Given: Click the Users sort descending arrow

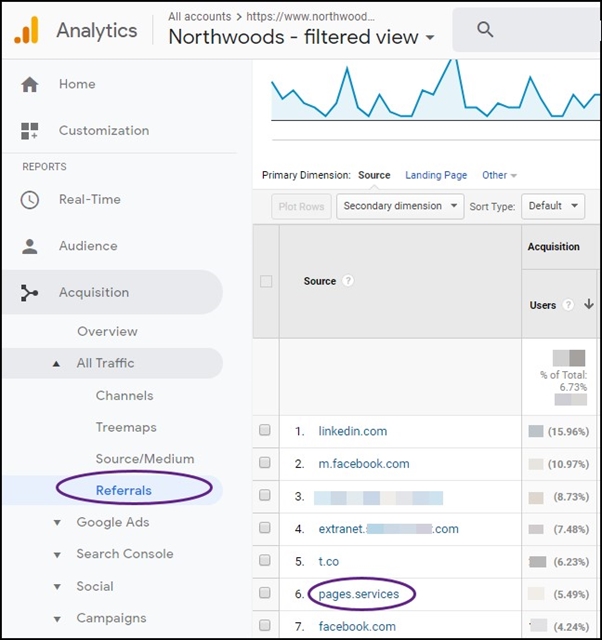Looking at the screenshot, I should click(589, 304).
